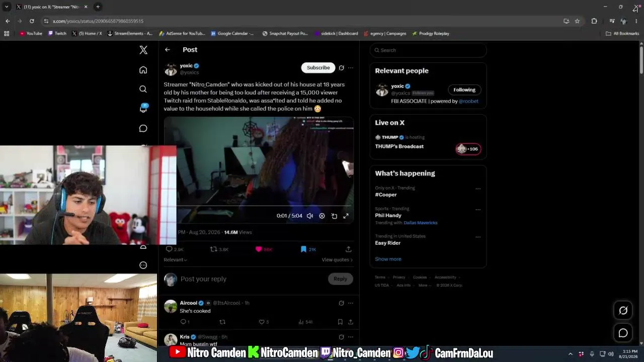
Task: Click the Subscribe button
Action: pos(318,67)
